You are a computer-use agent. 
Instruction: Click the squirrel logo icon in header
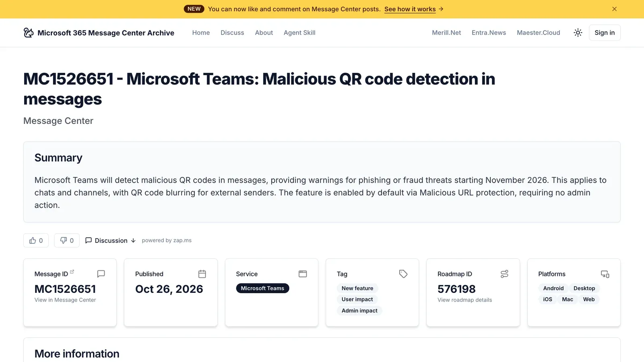coord(29,33)
